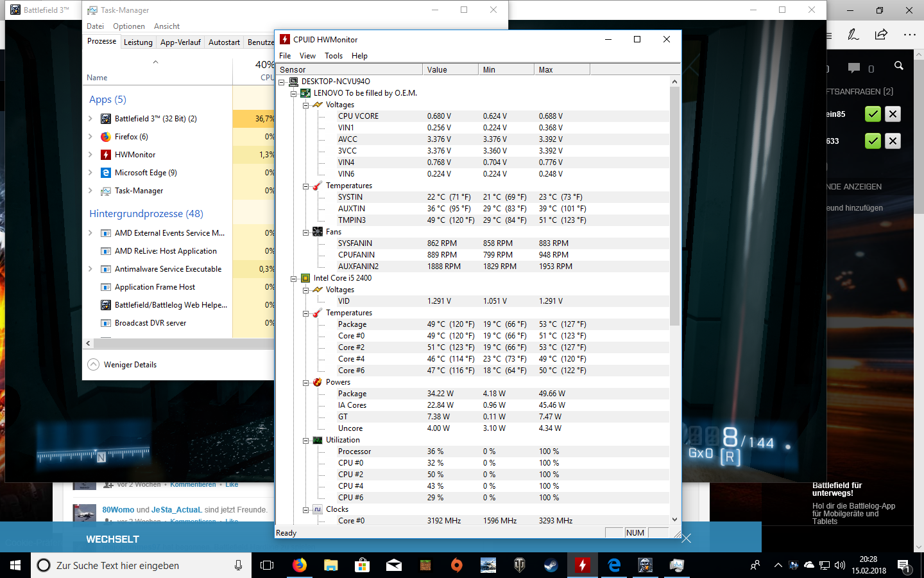Open the Edge more options ellipsis menu
924x578 pixels.
coord(910,35)
